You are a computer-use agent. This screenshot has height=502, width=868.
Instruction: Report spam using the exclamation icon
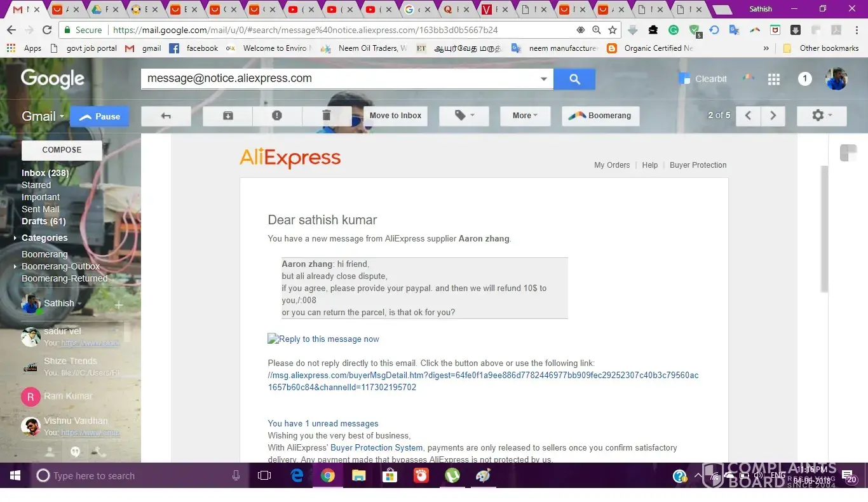tap(277, 116)
